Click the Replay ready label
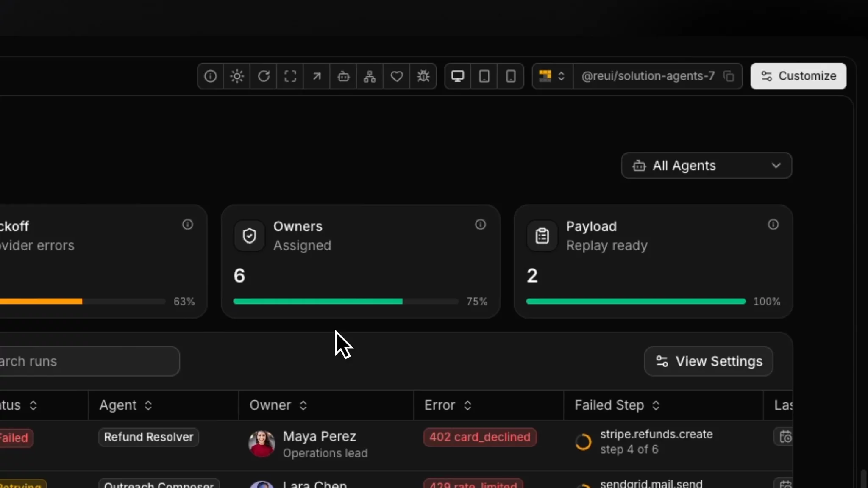 [606, 246]
